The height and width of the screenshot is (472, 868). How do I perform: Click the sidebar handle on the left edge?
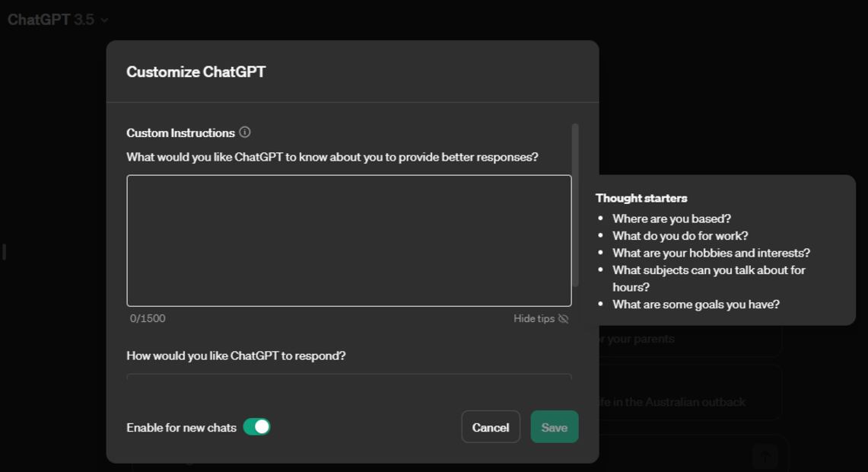click(x=5, y=251)
